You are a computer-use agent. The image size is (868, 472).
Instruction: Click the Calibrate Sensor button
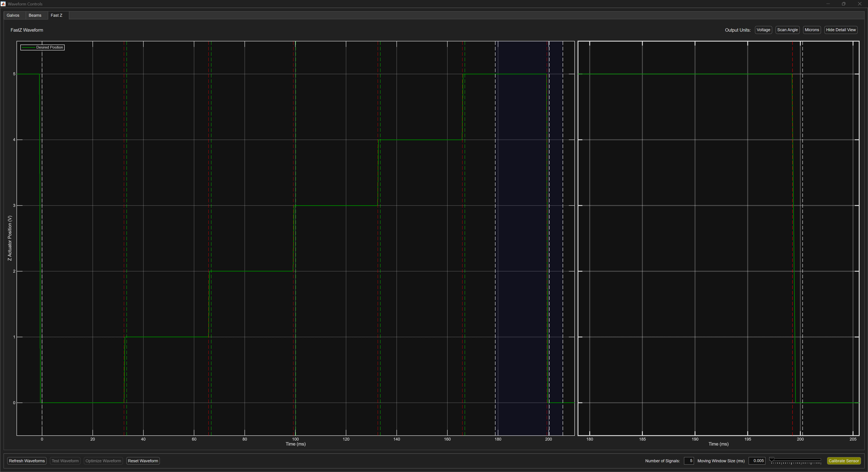click(844, 461)
